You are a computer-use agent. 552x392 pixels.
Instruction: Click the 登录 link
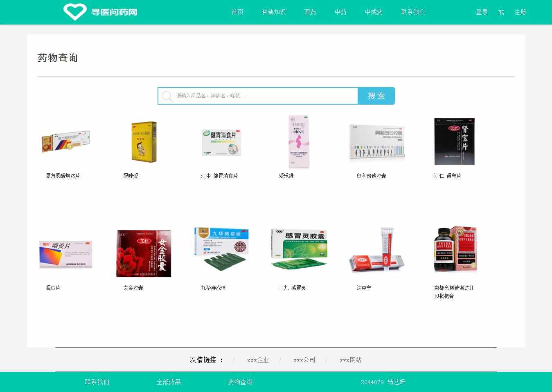tap(482, 12)
